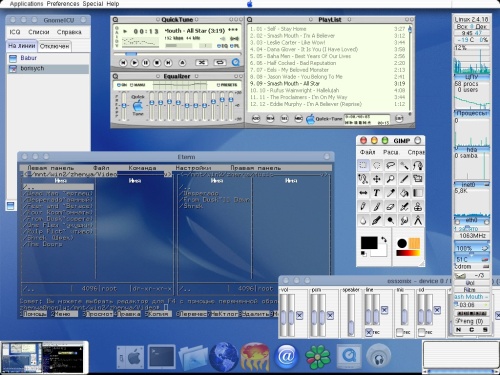The image size is (500, 375).
Task: Select the Blend gradient tool in GIMP
Action: (x=418, y=193)
